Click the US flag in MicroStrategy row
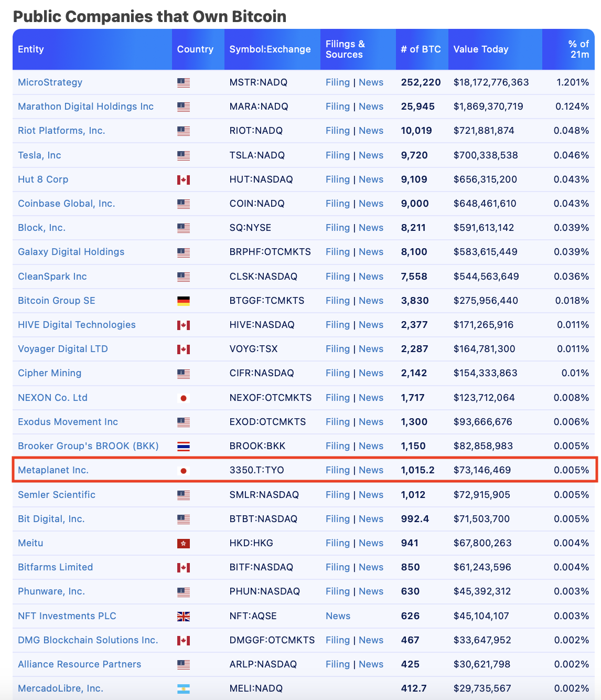 pos(183,83)
